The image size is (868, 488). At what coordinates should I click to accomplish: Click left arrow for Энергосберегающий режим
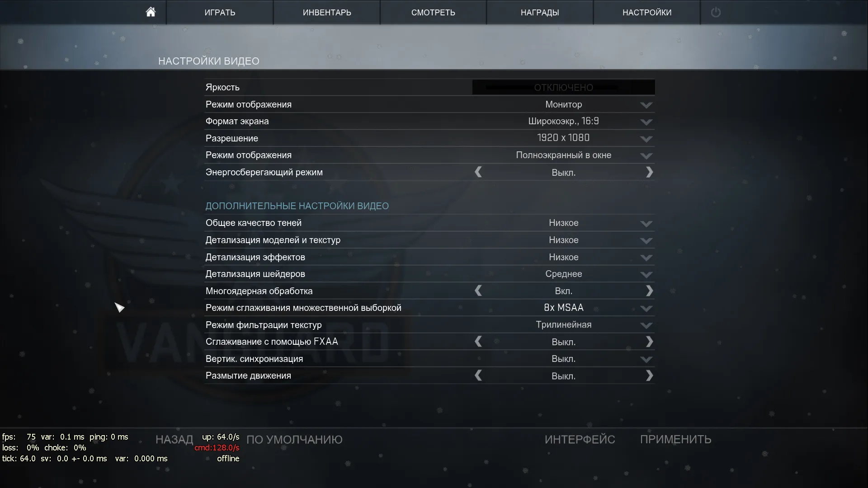pos(478,172)
